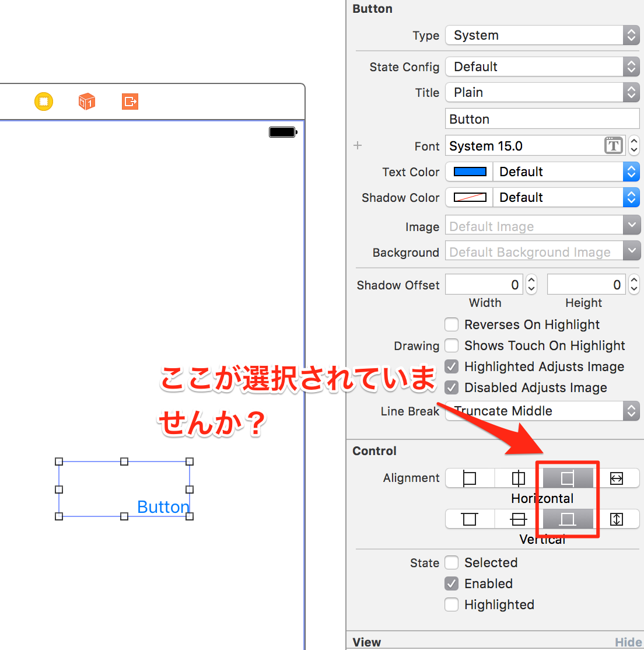Viewport: 644px width, 650px height.
Task: Open font attribute options via the T icon
Action: click(613, 145)
